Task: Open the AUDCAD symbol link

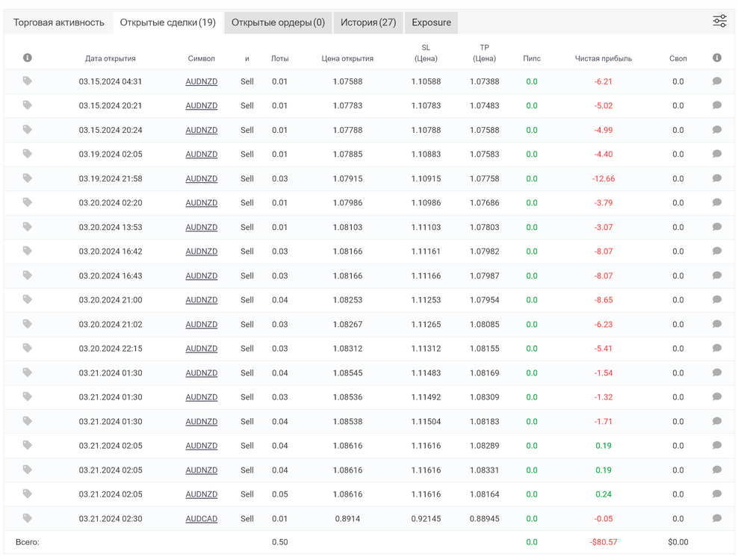Action: point(202,519)
